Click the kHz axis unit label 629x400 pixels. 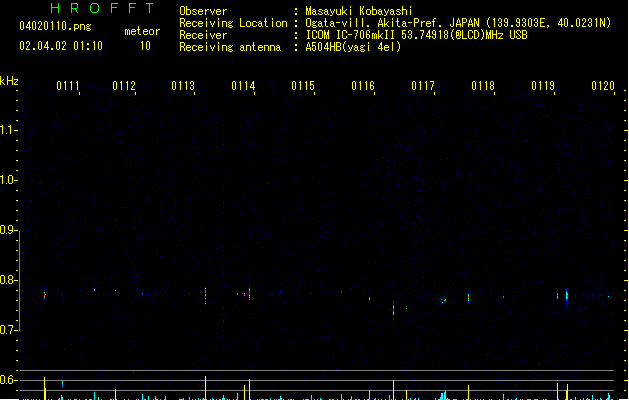9,81
